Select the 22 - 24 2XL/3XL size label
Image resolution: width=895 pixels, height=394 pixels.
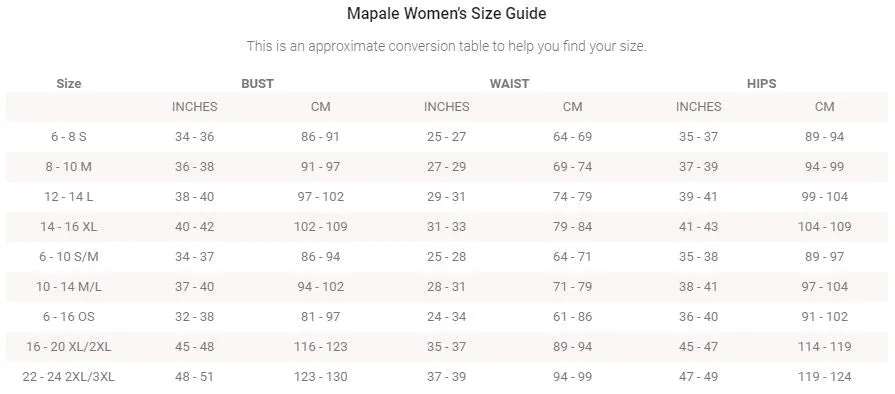[x=68, y=377]
